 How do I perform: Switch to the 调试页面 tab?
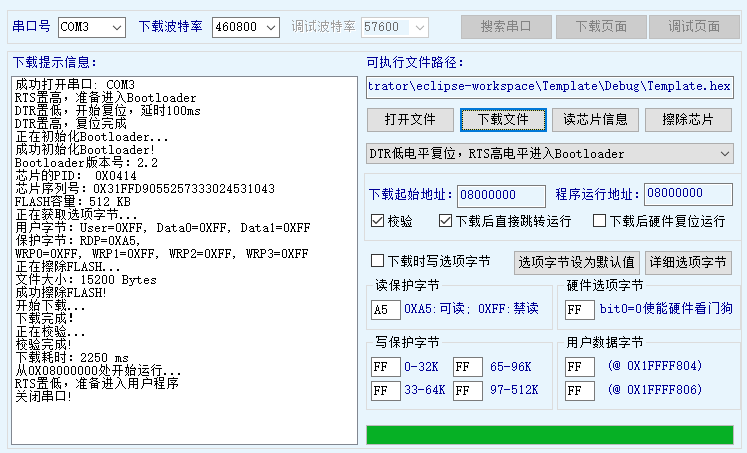(x=694, y=27)
